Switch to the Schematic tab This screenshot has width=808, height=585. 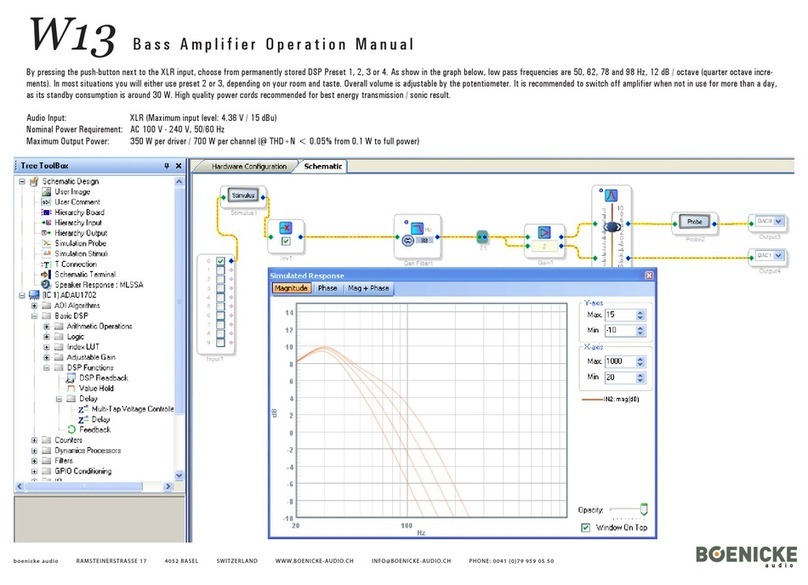[323, 166]
